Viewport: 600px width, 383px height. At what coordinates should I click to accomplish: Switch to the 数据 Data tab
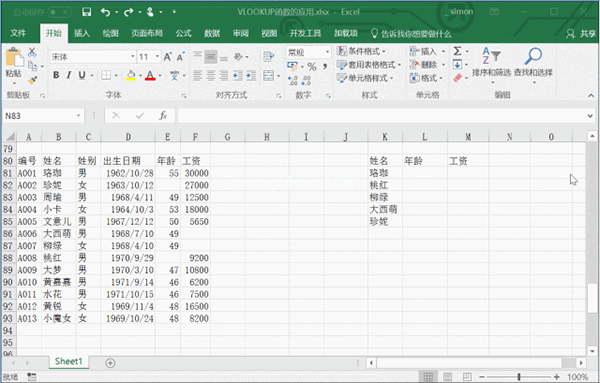(212, 33)
